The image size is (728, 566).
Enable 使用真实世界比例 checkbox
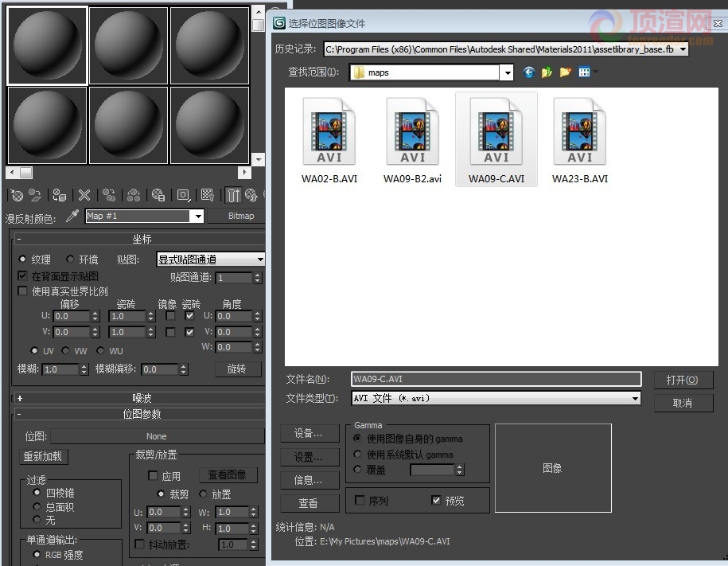click(21, 291)
